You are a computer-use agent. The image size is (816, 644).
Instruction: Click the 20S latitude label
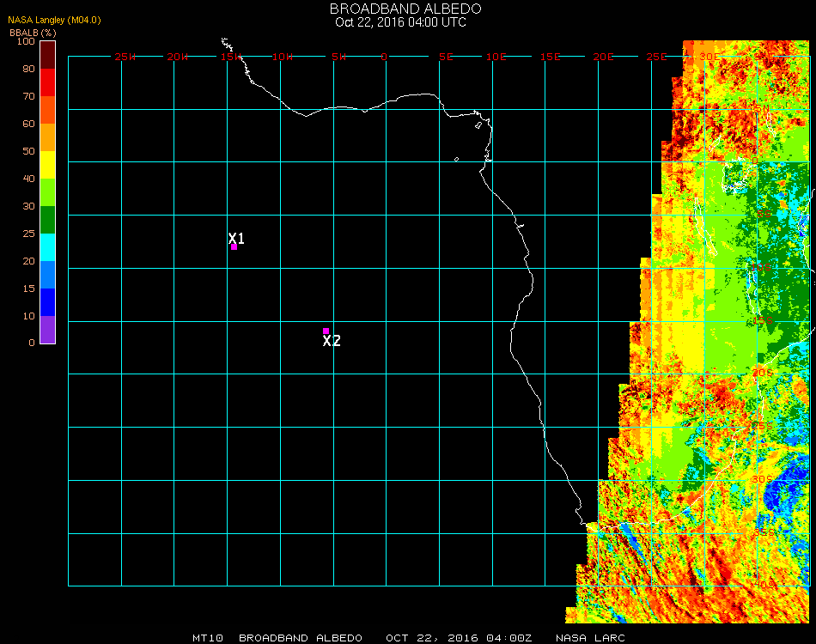(x=763, y=373)
